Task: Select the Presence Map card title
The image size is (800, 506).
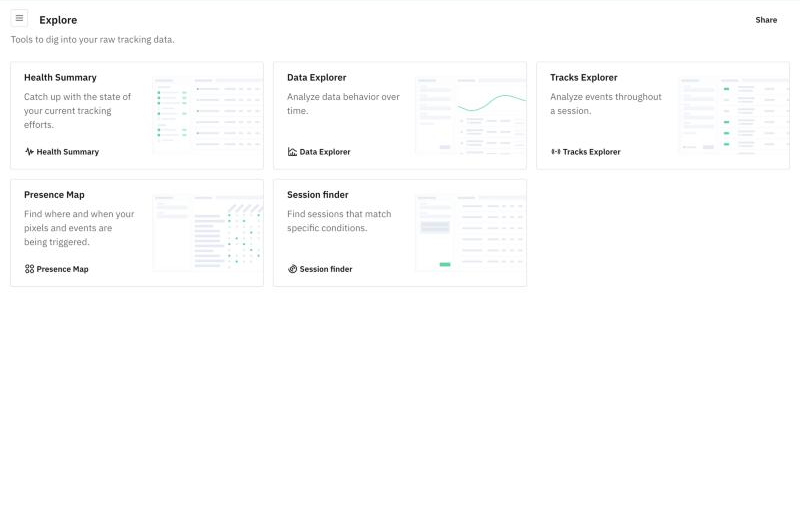Action: [54, 195]
